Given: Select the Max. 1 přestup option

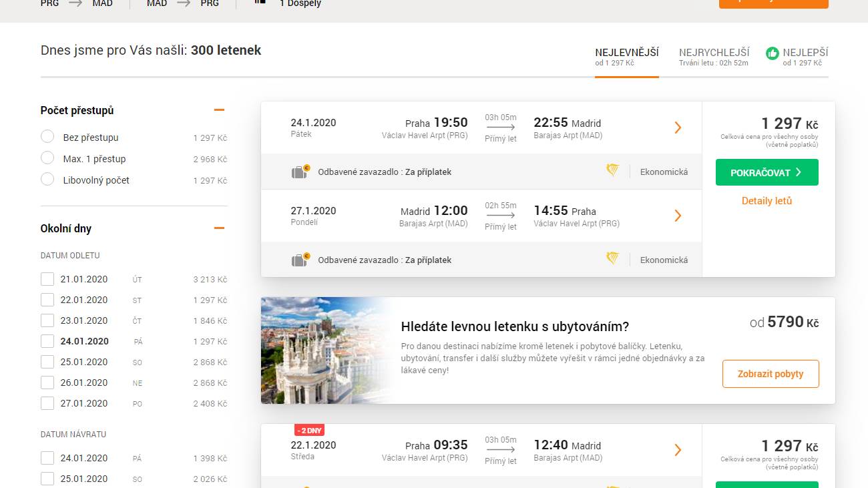Looking at the screenshot, I should coord(47,158).
